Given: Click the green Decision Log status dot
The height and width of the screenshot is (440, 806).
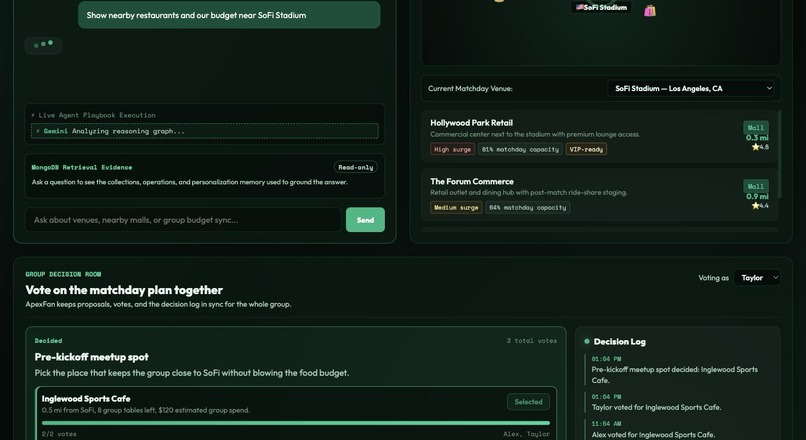Looking at the screenshot, I should point(587,341).
